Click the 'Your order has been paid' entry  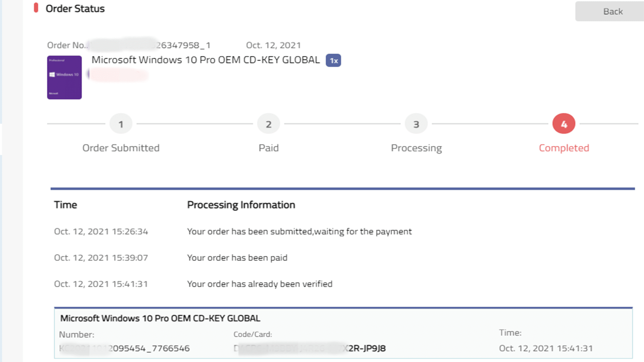coord(237,258)
